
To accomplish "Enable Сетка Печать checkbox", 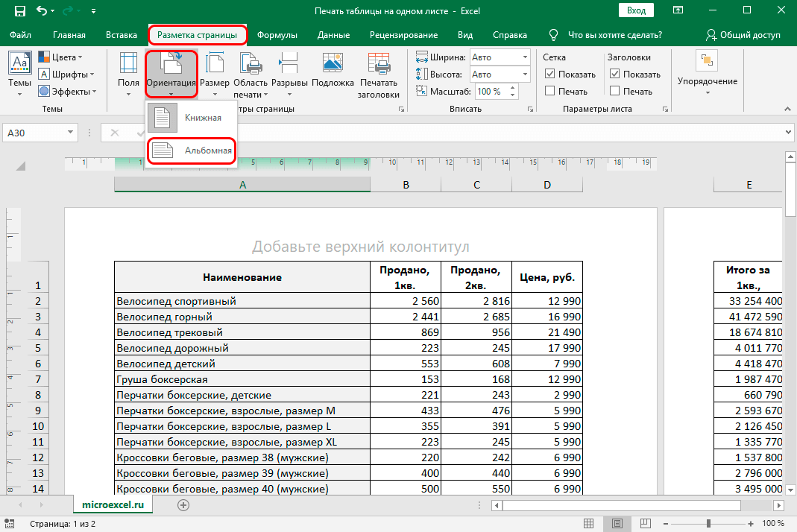I will coord(550,91).
